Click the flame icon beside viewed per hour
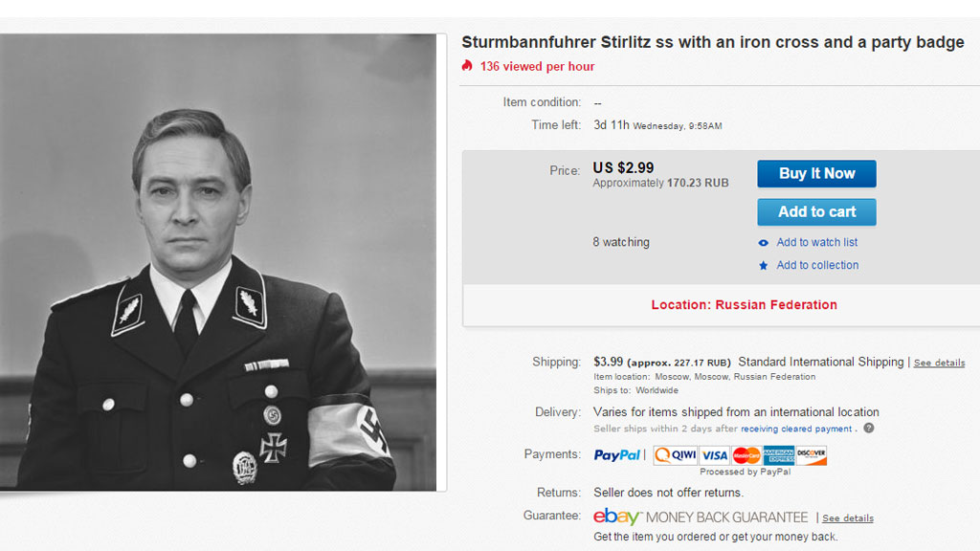 pyautogui.click(x=467, y=66)
